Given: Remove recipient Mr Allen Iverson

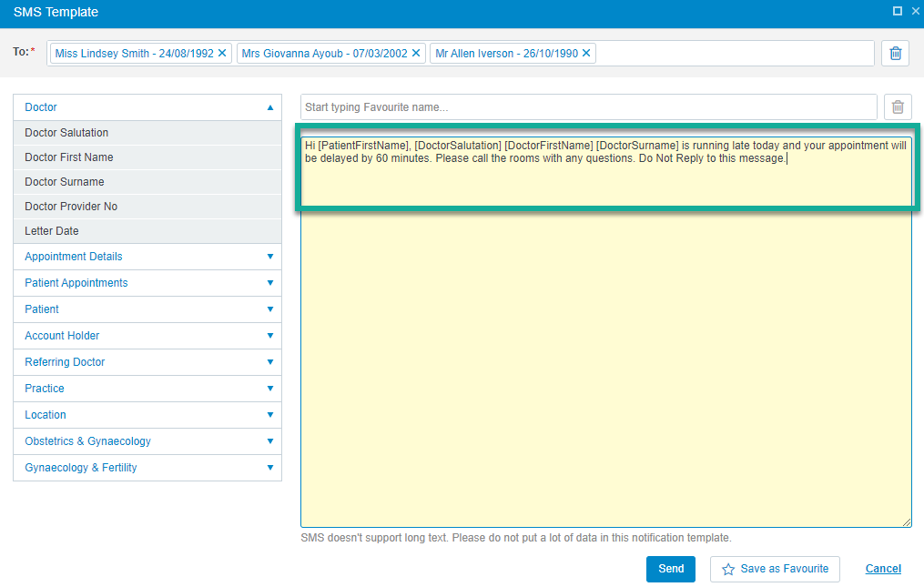Looking at the screenshot, I should pos(586,53).
